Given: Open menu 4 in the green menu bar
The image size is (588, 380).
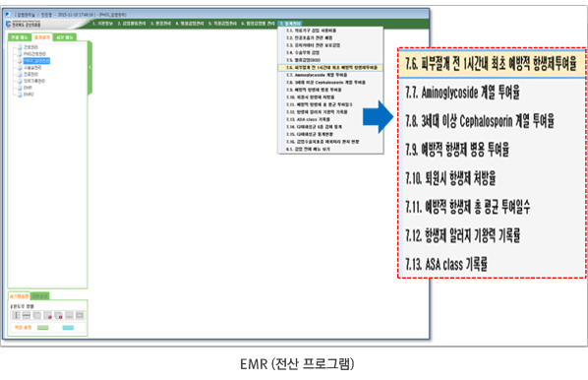Looking at the screenshot, I should 190,24.
